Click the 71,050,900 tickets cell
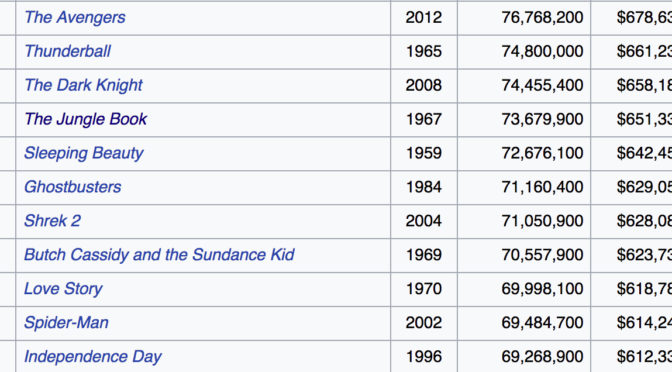This screenshot has width=672, height=372. pyautogui.click(x=524, y=221)
